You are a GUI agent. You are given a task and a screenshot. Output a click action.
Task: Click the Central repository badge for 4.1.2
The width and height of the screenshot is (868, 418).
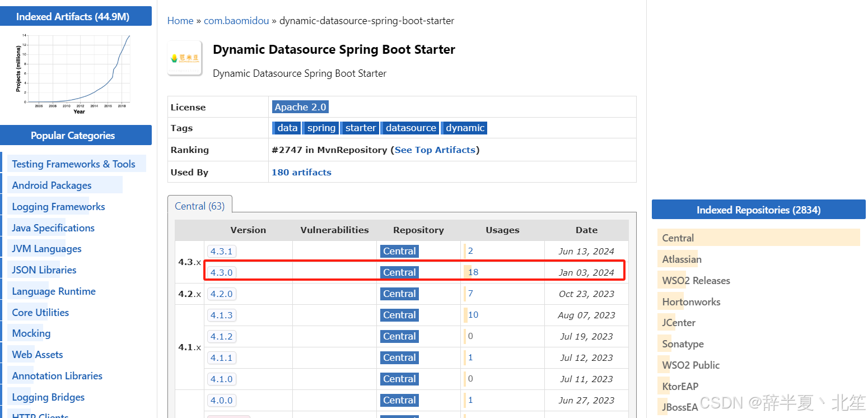(x=399, y=337)
